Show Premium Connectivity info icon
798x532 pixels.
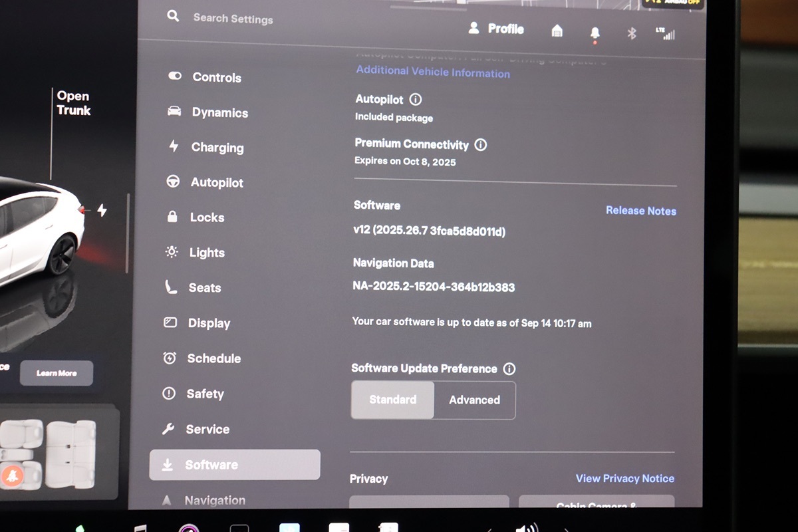(480, 145)
